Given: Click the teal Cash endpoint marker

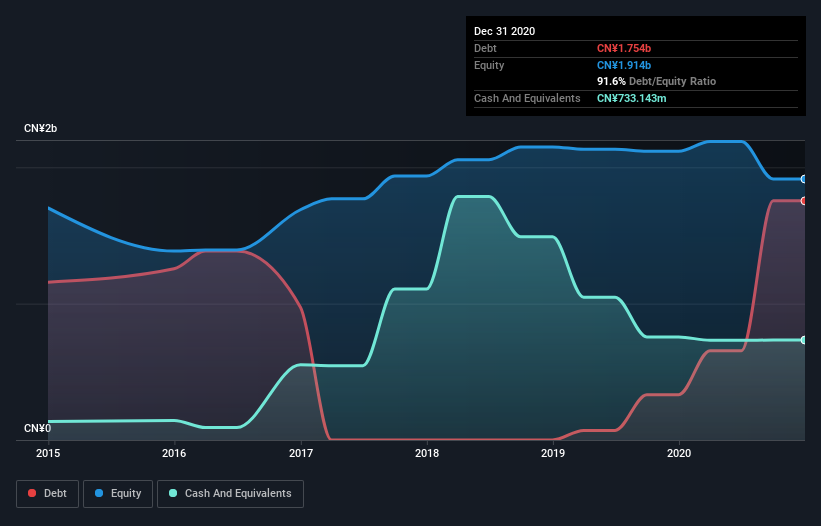Looking at the screenshot, I should coord(804,340).
